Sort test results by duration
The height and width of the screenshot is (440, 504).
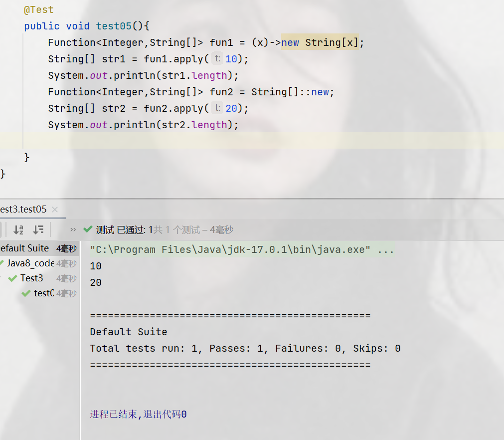click(38, 229)
